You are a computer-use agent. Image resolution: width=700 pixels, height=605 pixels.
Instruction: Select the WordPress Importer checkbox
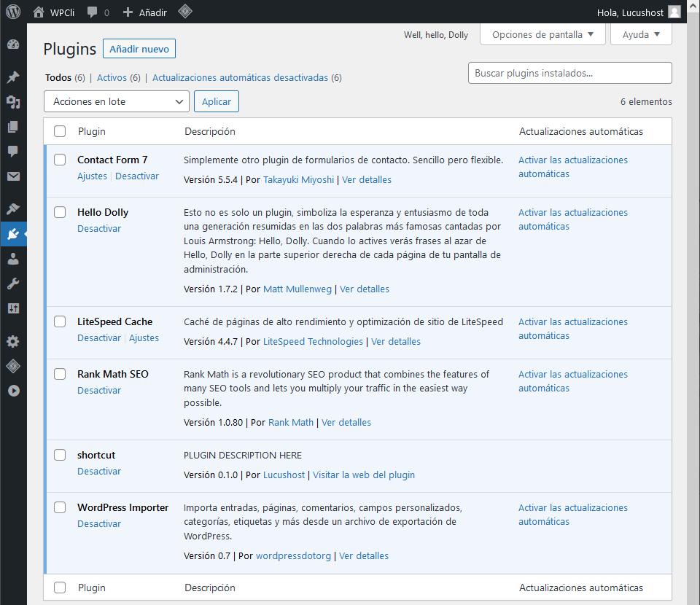(60, 507)
